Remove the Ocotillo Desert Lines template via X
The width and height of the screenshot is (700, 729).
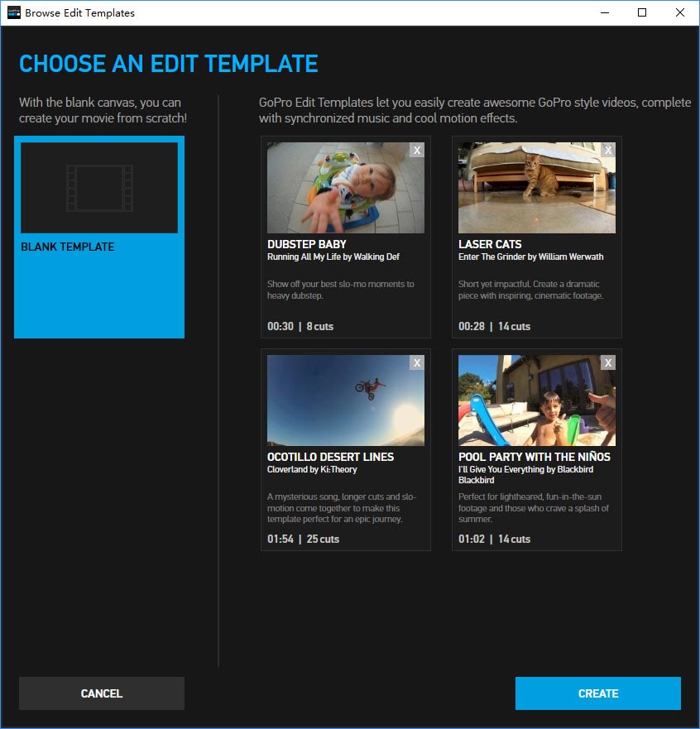pos(417,362)
